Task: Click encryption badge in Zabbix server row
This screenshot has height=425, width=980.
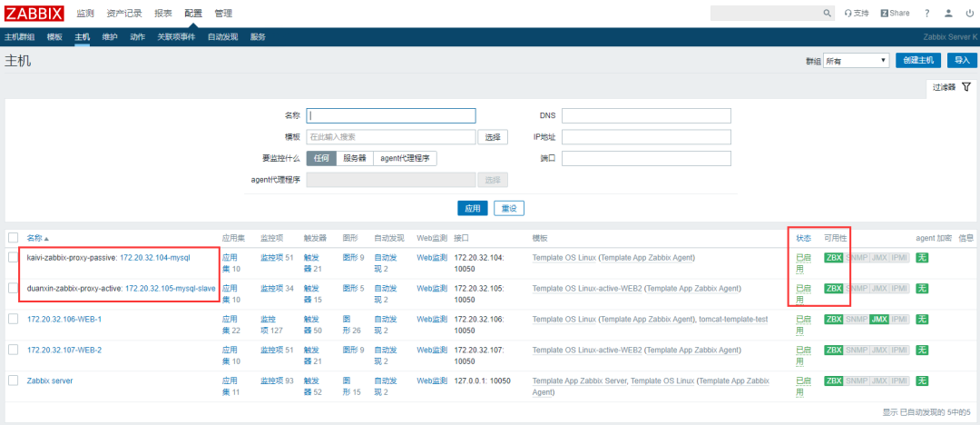Action: click(922, 381)
